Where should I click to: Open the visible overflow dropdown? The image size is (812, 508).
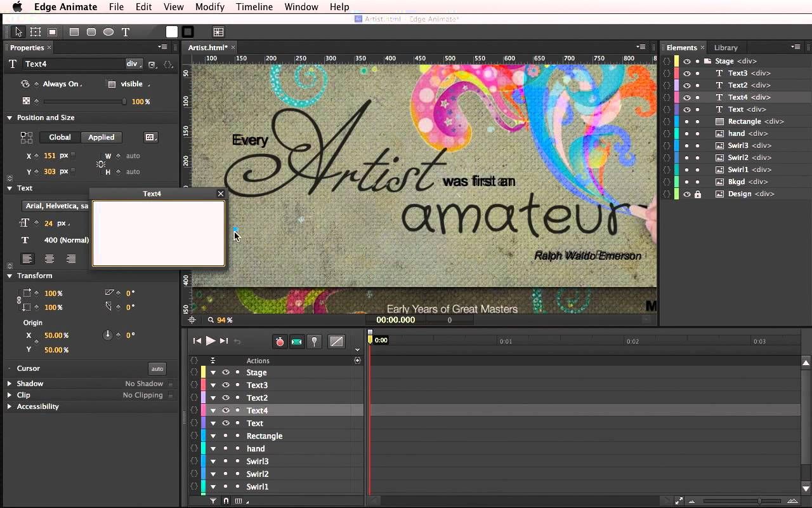tap(134, 84)
